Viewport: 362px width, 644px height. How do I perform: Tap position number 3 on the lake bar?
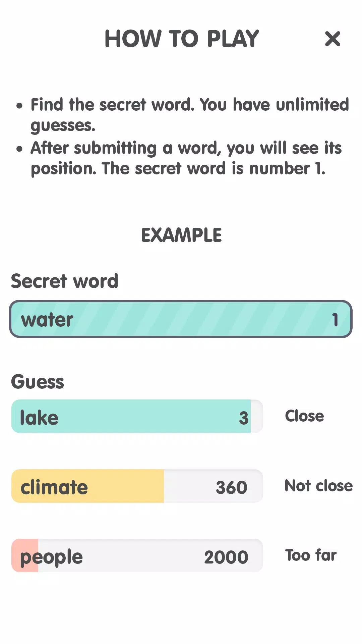coord(244,418)
